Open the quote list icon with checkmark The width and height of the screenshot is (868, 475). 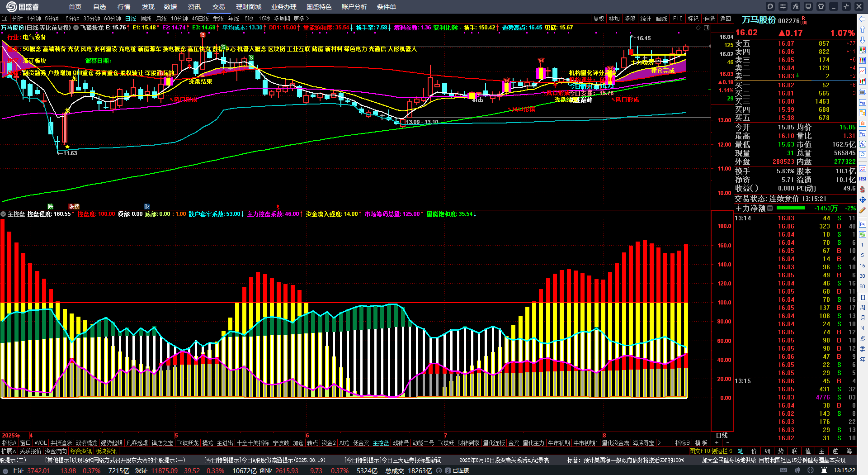pos(863,50)
